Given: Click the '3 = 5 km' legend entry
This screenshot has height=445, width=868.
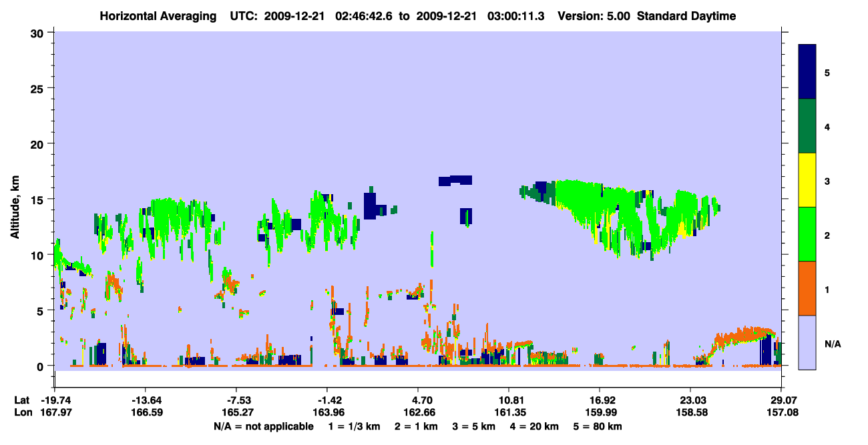Looking at the screenshot, I should (475, 426).
